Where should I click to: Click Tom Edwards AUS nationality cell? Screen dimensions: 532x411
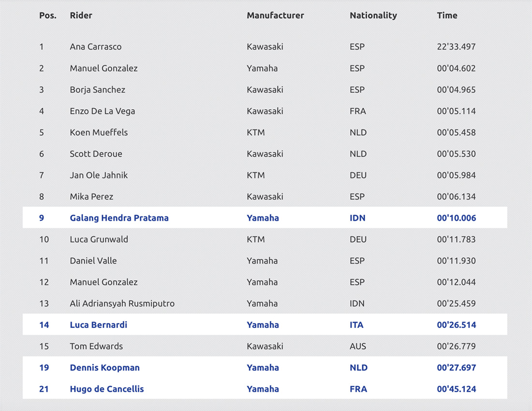click(358, 346)
